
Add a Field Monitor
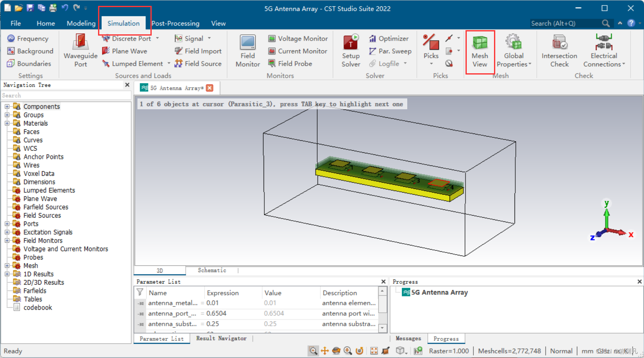[x=248, y=51]
